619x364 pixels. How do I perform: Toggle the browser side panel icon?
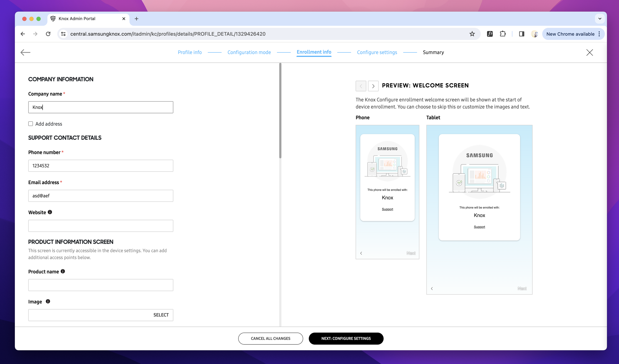pos(521,34)
